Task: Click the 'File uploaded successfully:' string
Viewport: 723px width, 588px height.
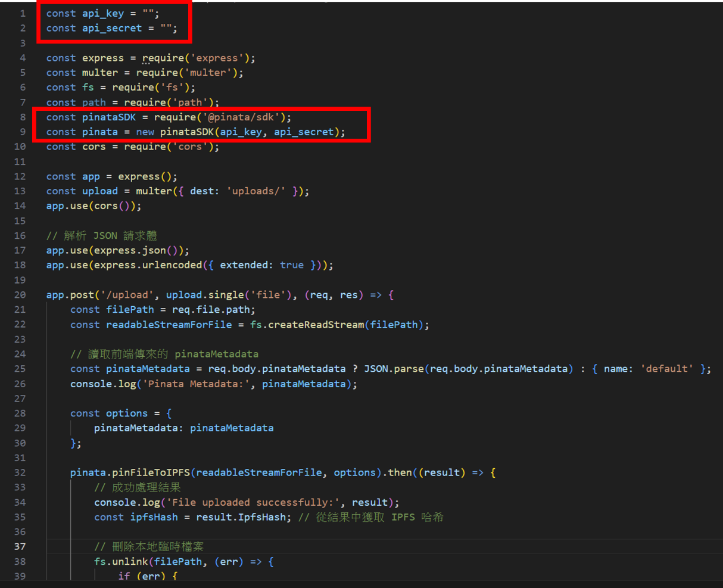Action: point(253,502)
